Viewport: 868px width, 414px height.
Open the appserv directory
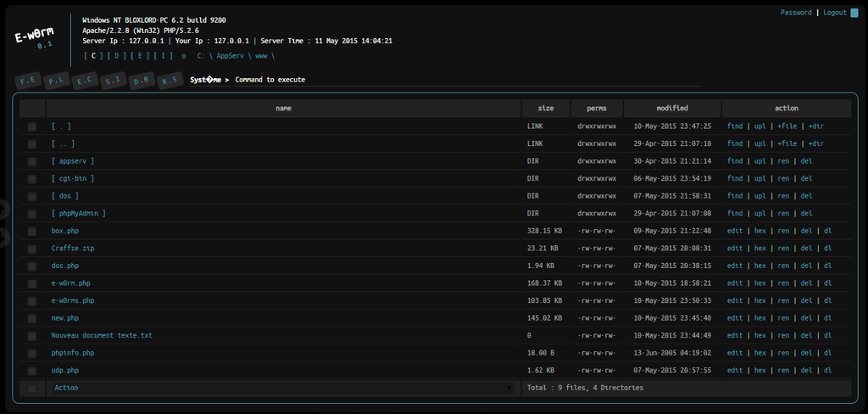tap(73, 161)
